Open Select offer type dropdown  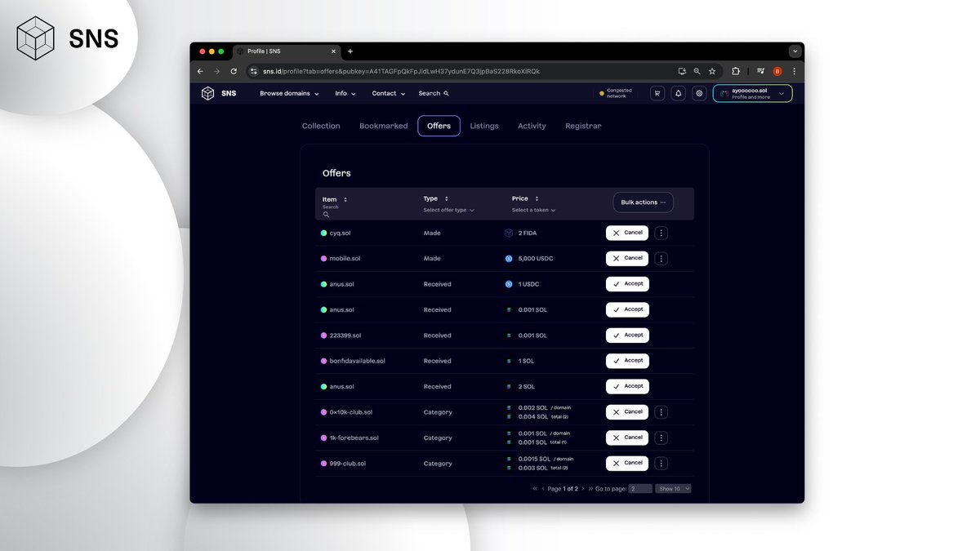(448, 211)
